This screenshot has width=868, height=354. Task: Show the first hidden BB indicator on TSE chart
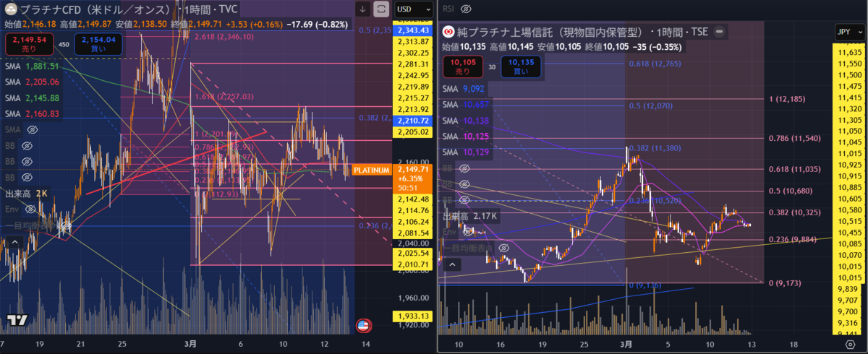tap(464, 168)
